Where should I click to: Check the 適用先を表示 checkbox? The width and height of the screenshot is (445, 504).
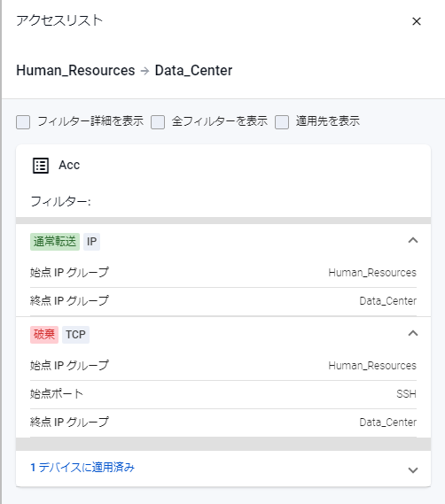[282, 122]
